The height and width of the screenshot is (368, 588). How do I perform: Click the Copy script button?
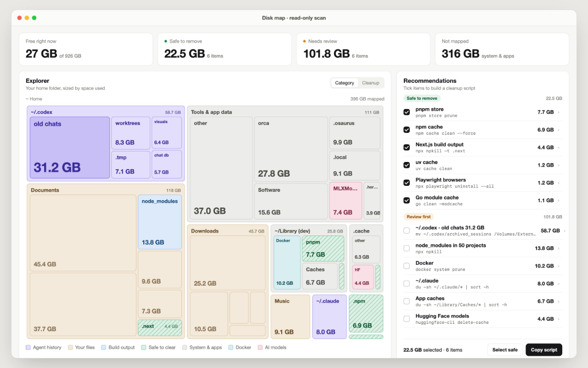(x=544, y=350)
